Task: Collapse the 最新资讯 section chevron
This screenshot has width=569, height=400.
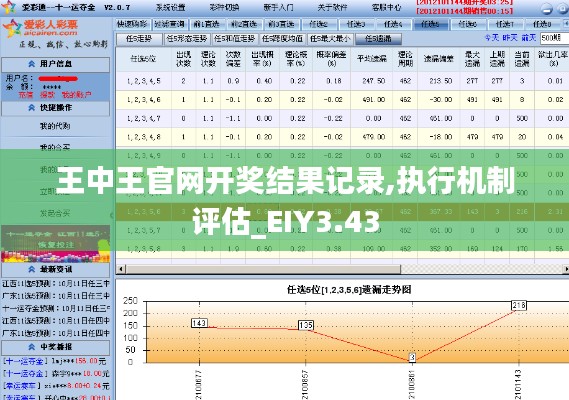Action: point(32,269)
